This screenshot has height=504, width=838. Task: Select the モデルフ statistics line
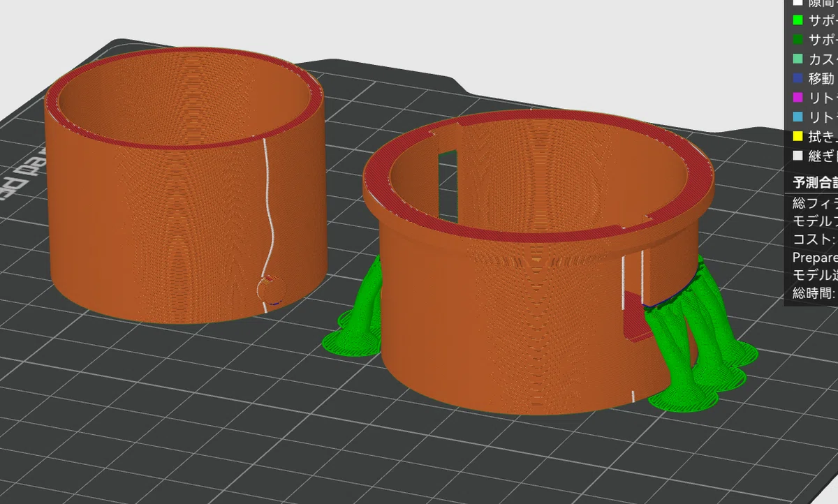coord(815,221)
